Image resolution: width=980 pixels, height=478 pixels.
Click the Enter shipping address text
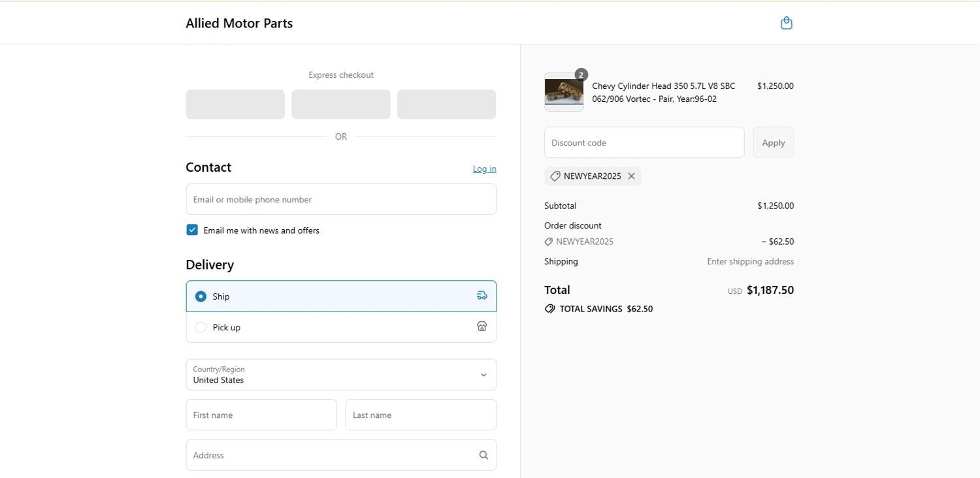[751, 261]
